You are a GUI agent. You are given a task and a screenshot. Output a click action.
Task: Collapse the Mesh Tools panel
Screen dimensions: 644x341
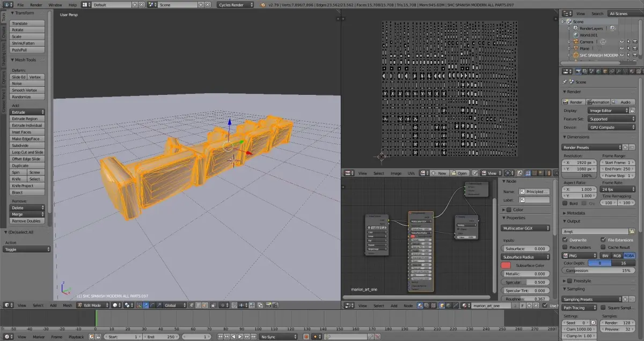point(25,60)
